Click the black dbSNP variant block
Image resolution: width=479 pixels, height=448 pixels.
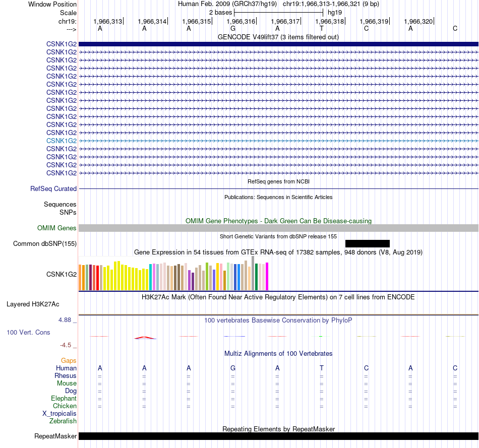pos(368,243)
